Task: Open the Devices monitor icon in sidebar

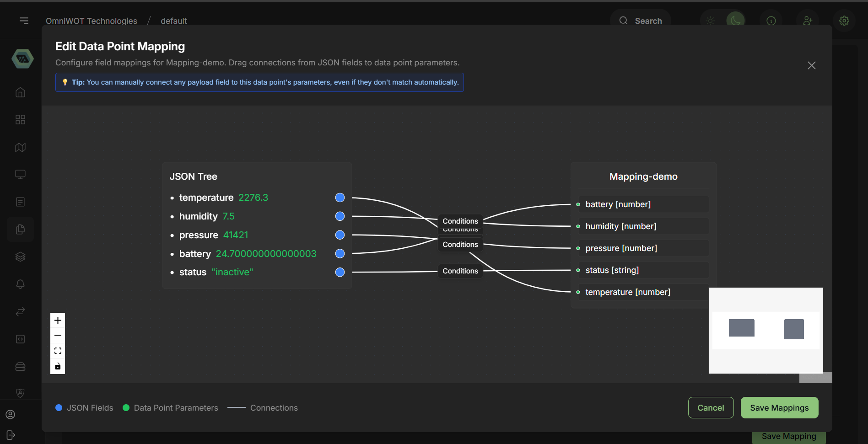Action: (20, 174)
